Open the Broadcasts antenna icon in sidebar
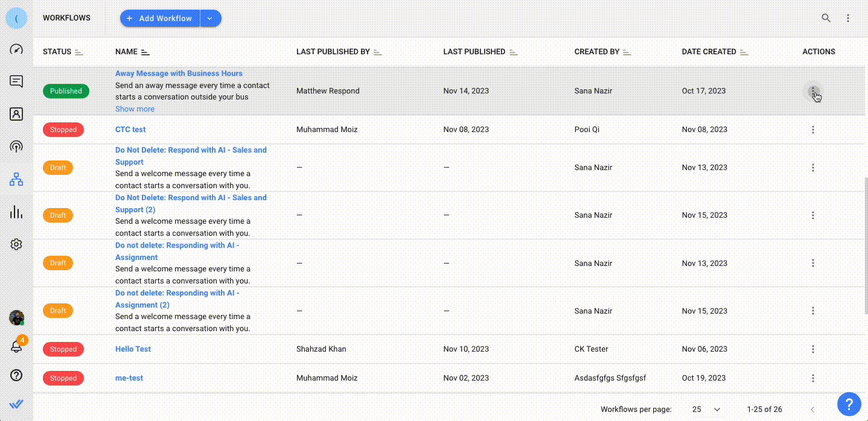The height and width of the screenshot is (421, 868). pyautogui.click(x=16, y=147)
